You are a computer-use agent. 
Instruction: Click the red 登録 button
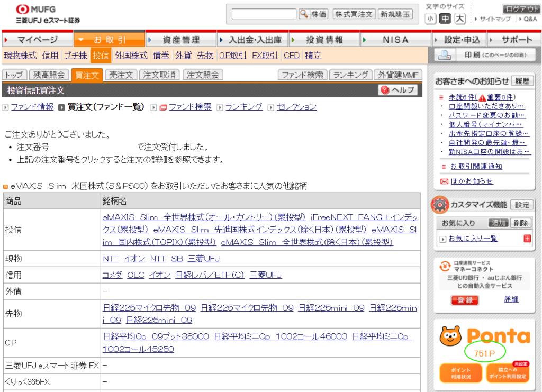pyautogui.click(x=465, y=300)
